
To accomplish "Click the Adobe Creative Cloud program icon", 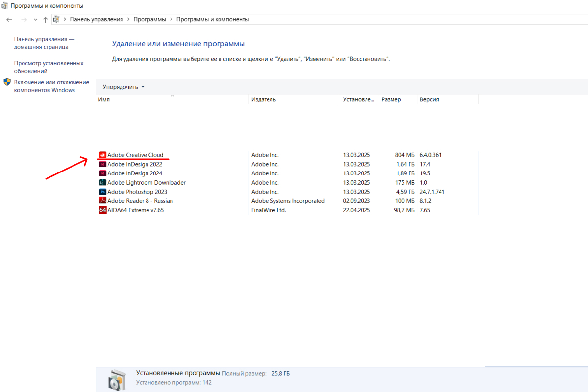I will tap(102, 155).
